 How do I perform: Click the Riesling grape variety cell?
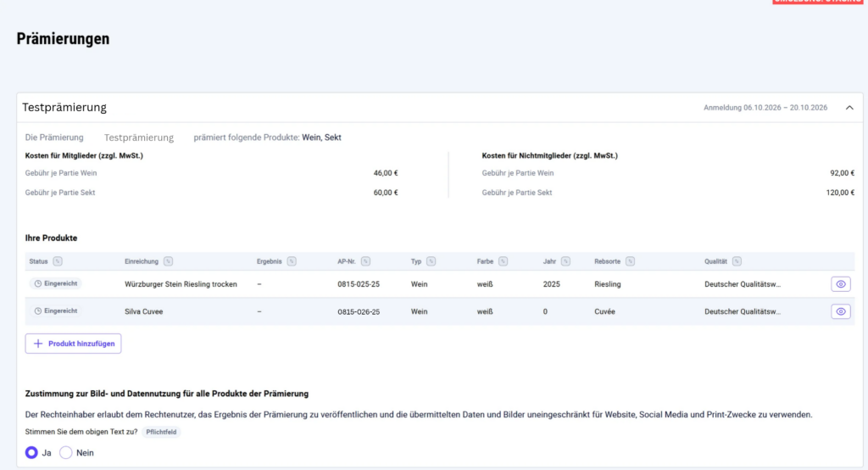[x=608, y=283]
